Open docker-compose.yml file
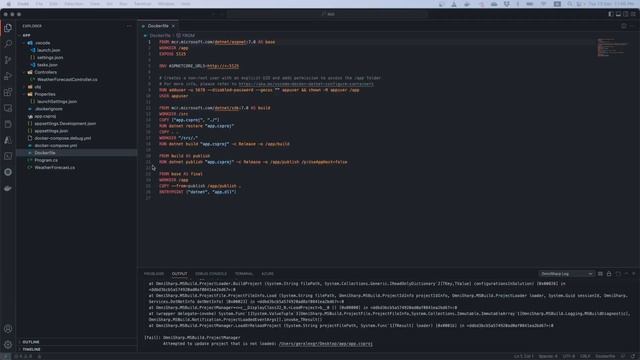 [56, 146]
